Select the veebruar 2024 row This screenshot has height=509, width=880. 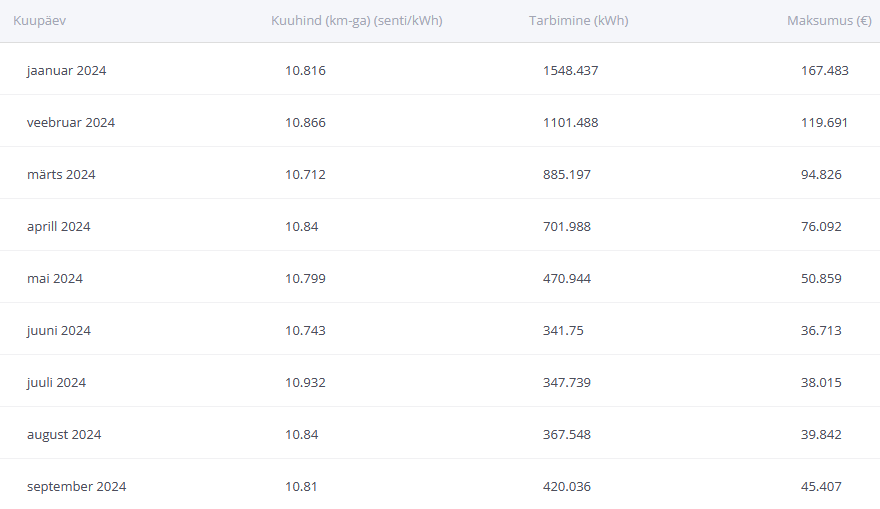click(71, 123)
